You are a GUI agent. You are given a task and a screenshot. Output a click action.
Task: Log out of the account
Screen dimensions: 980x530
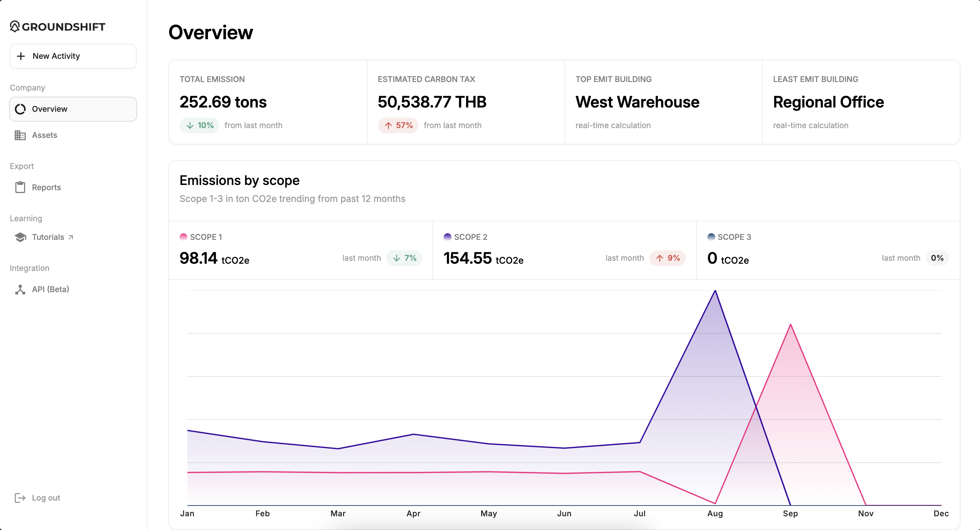point(46,498)
